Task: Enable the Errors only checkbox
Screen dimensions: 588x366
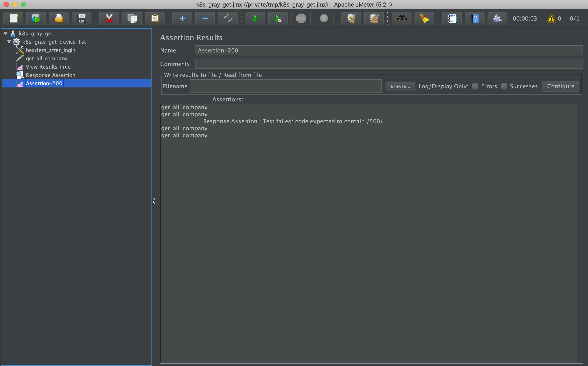Action: pos(475,86)
